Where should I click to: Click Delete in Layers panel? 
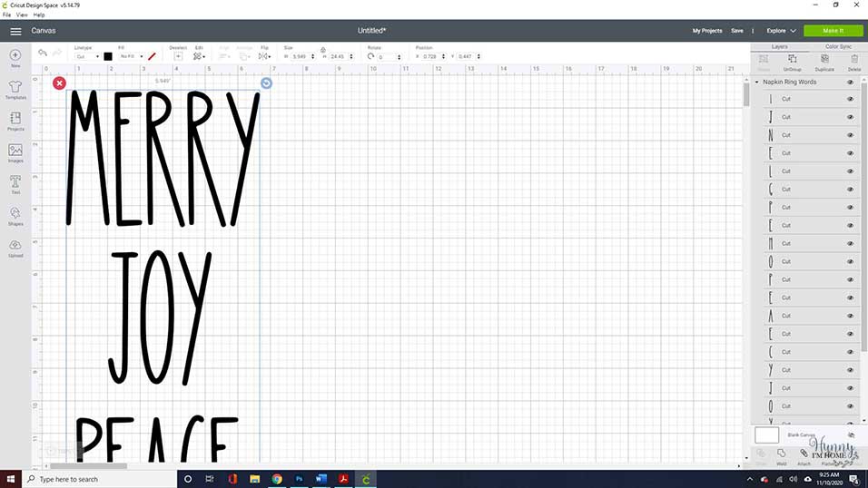point(854,62)
